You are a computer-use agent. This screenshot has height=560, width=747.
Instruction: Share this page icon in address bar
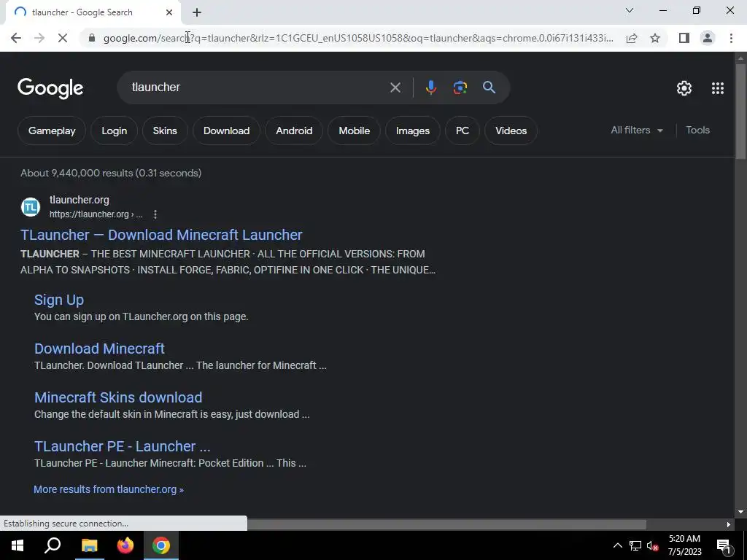click(x=632, y=38)
